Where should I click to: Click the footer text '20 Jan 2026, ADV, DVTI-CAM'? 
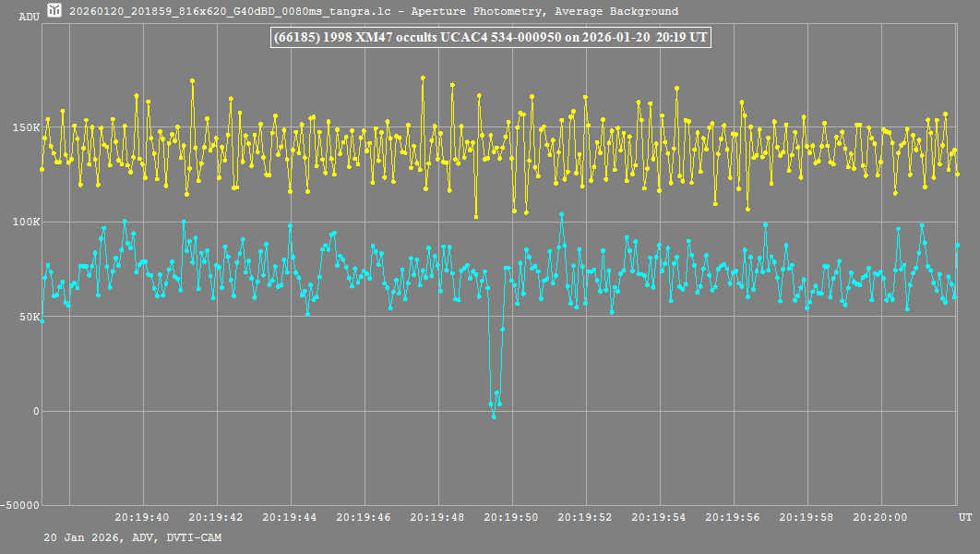click(132, 537)
